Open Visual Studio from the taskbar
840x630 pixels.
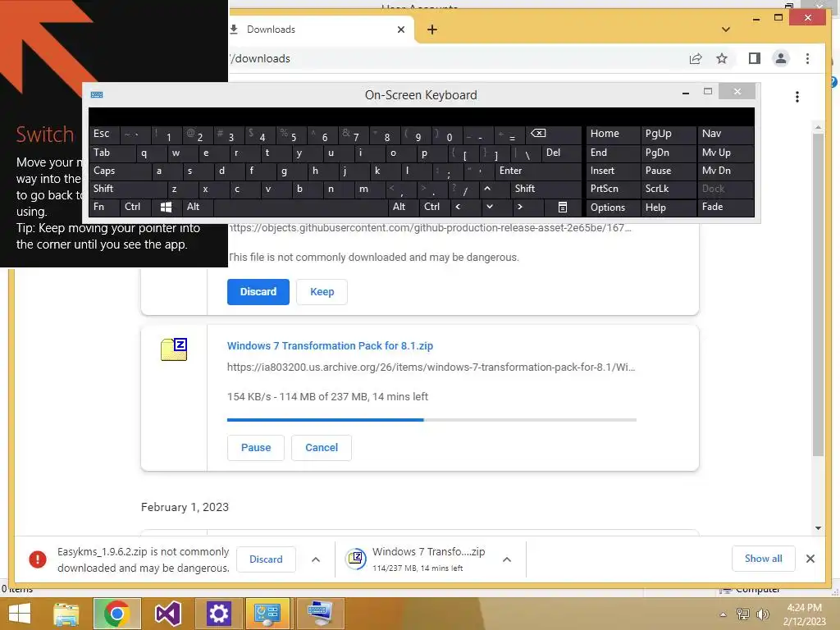coord(167,614)
